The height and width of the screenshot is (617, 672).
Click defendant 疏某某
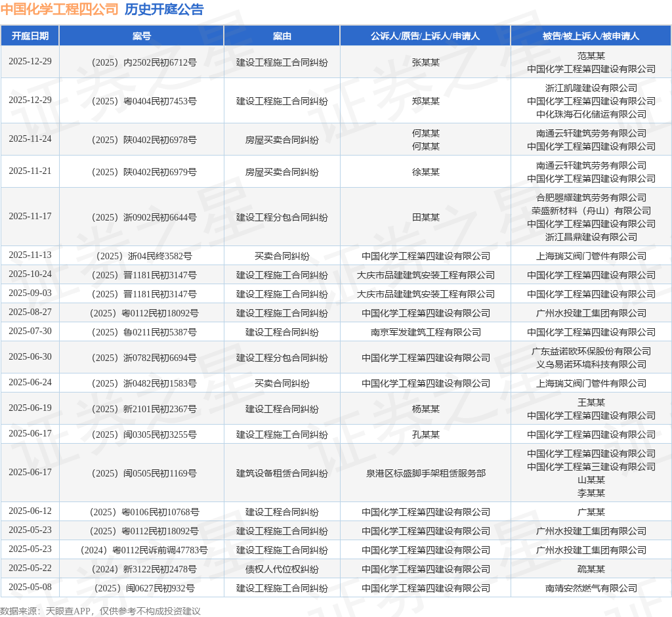click(591, 569)
